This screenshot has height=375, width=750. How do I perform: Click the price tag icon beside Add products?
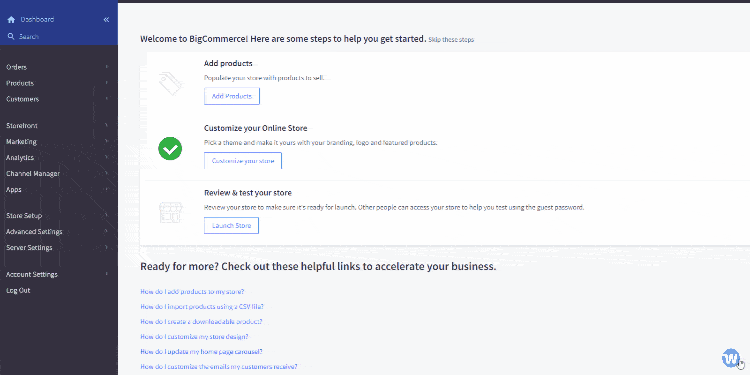[x=170, y=84]
